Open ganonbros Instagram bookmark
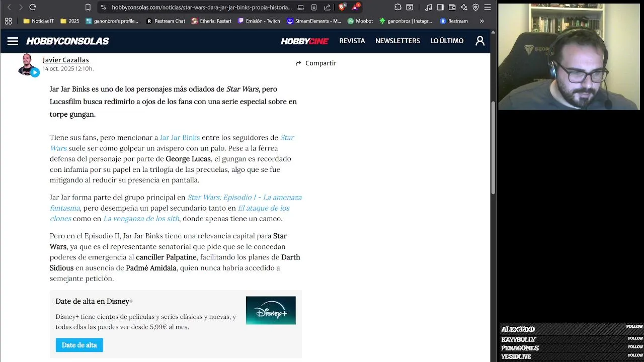 406,21
